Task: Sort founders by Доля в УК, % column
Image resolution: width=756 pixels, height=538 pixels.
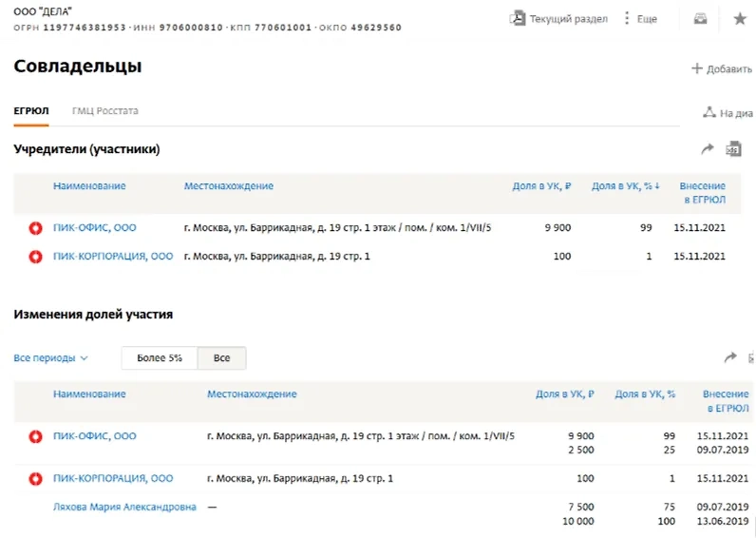Action: (625, 186)
